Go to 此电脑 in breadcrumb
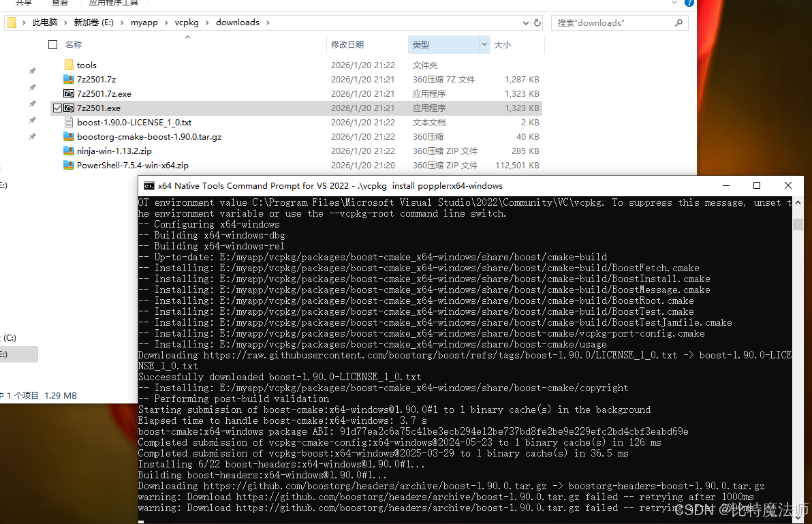This screenshot has height=524, width=812. [x=44, y=22]
